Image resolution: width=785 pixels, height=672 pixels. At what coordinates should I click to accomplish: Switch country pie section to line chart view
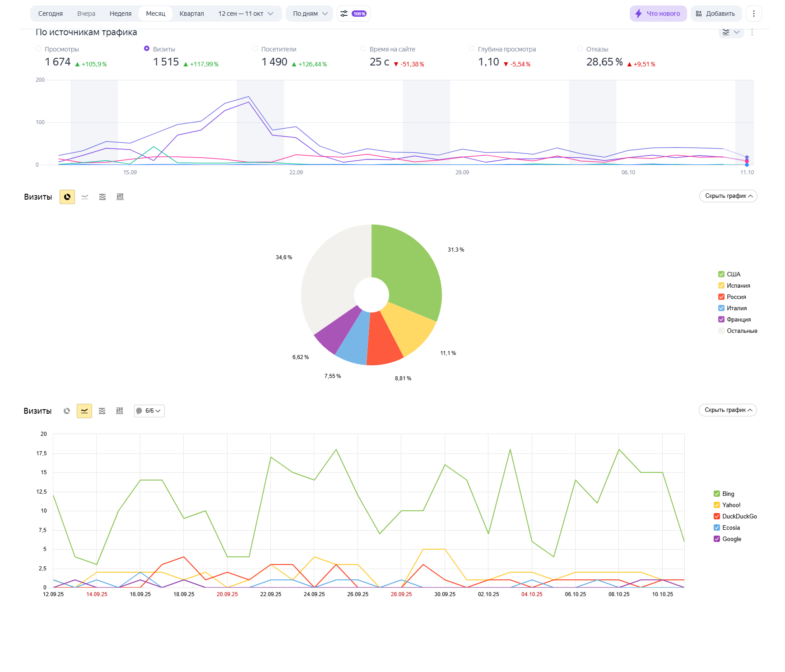click(x=85, y=197)
